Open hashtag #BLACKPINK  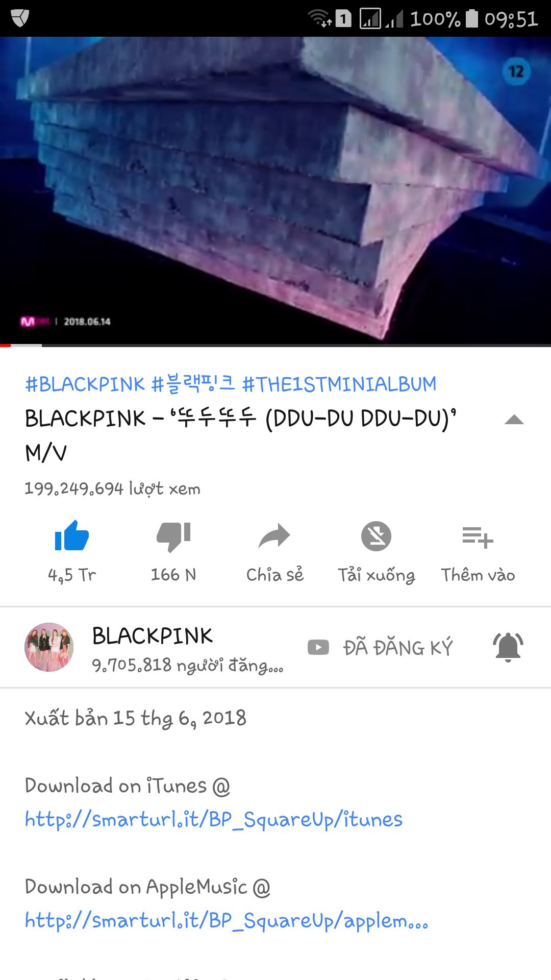[x=85, y=384]
